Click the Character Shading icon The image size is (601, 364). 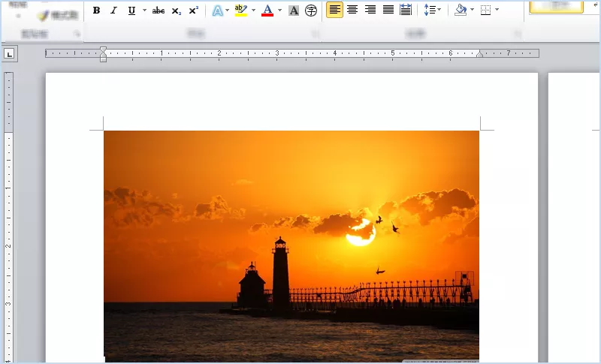click(x=294, y=11)
